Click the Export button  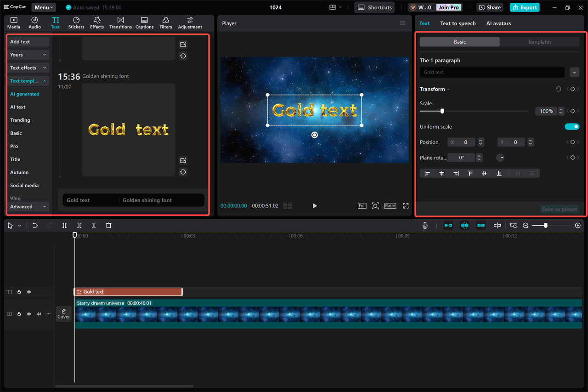524,7
